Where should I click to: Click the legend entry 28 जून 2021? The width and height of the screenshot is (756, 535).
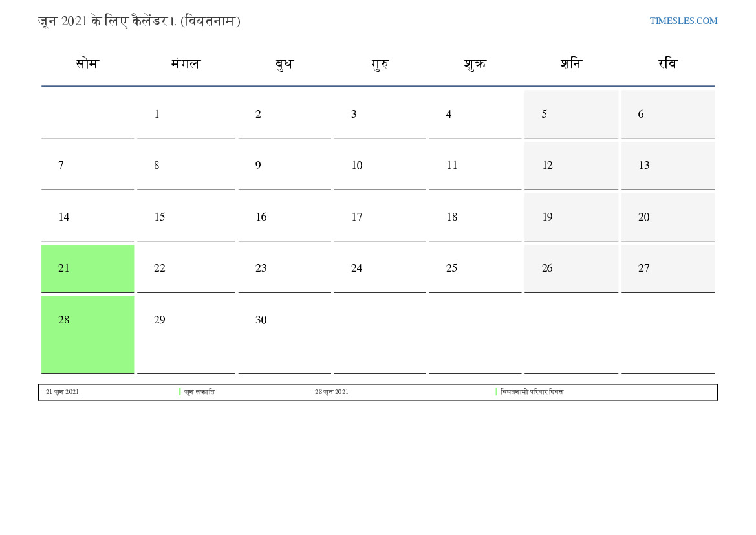tap(331, 392)
